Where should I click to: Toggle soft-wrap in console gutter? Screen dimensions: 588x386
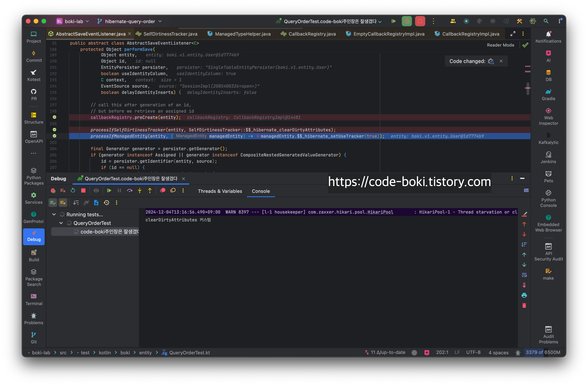point(524,275)
